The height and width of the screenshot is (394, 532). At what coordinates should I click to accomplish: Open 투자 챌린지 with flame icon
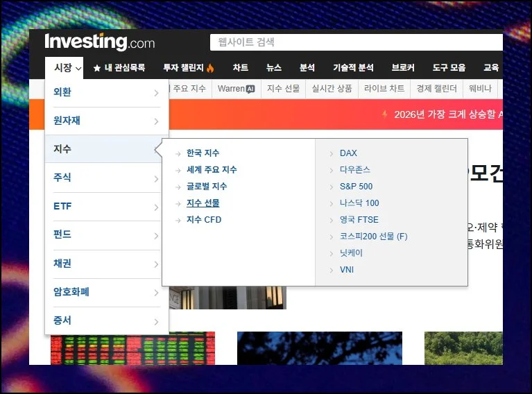point(189,68)
